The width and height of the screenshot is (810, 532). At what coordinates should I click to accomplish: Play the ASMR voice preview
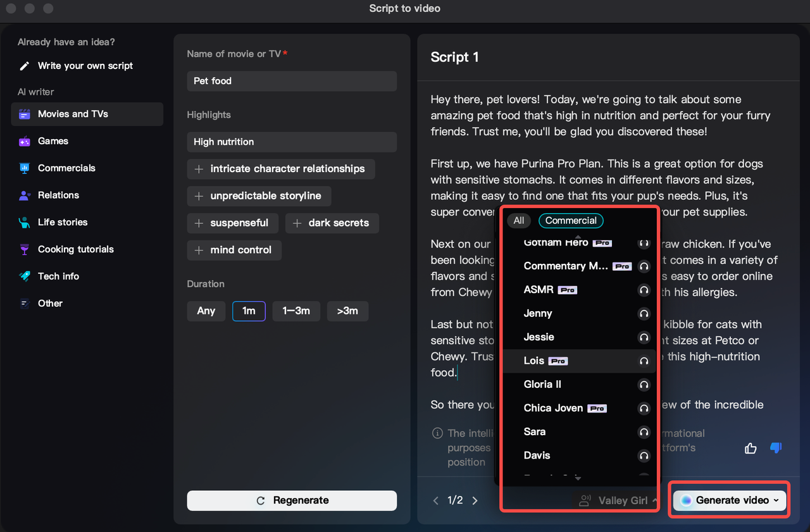[644, 290]
